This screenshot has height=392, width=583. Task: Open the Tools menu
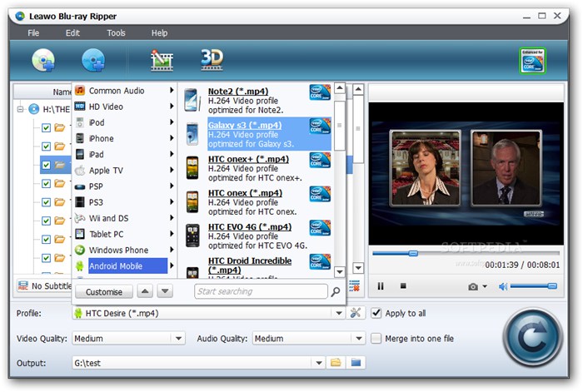coord(116,33)
